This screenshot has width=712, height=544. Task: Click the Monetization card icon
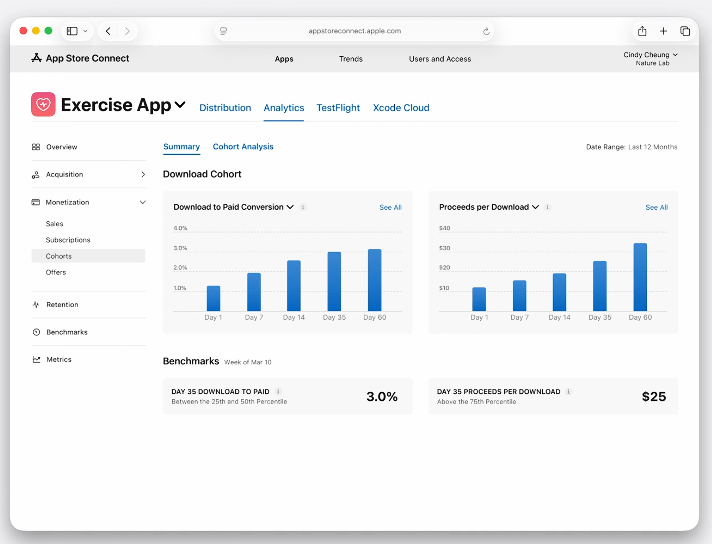pos(35,202)
